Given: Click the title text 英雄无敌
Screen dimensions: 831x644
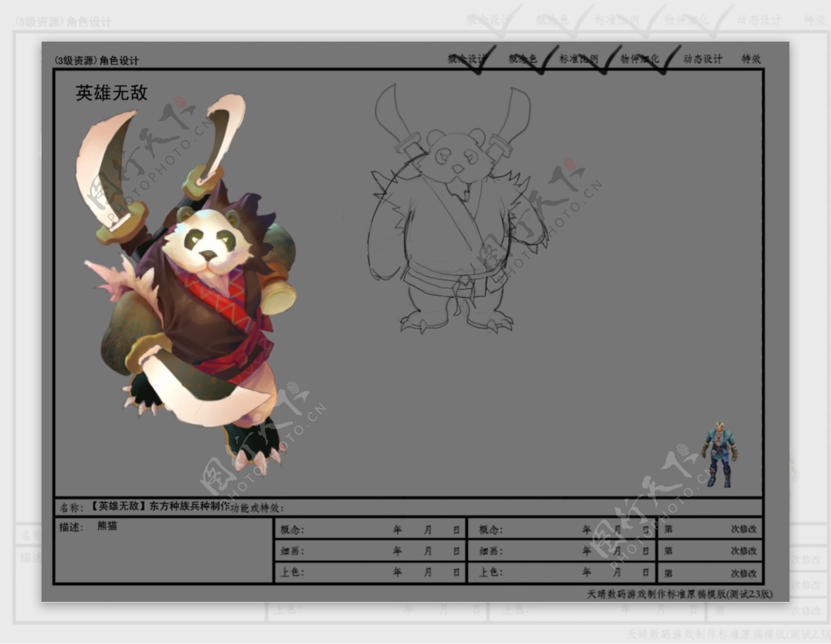Looking at the screenshot, I should 112,93.
